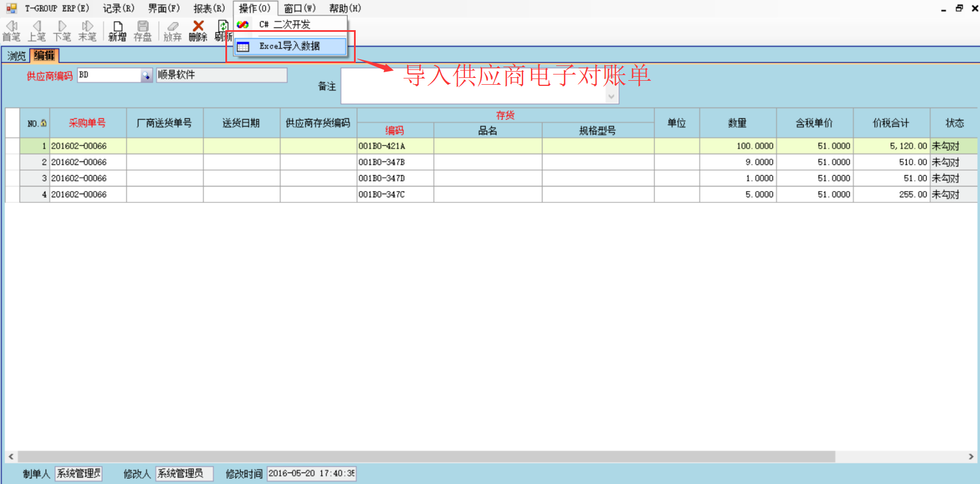Click scroll-right arrow of table
The width and height of the screenshot is (980, 484).
[x=971, y=457]
